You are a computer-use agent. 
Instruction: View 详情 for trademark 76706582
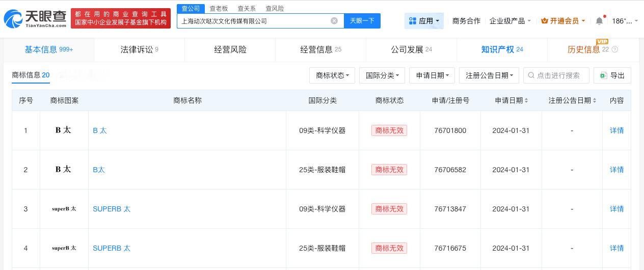(617, 170)
